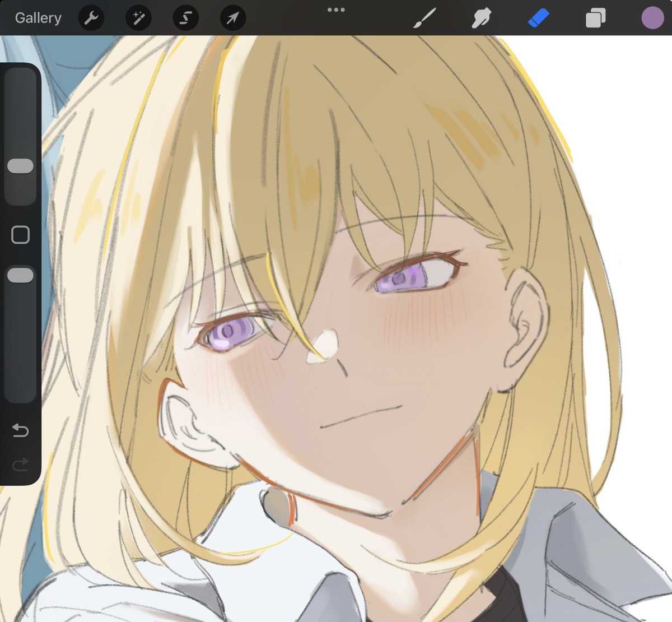The width and height of the screenshot is (672, 622).
Task: Open the purple active color picker
Action: pyautogui.click(x=652, y=18)
